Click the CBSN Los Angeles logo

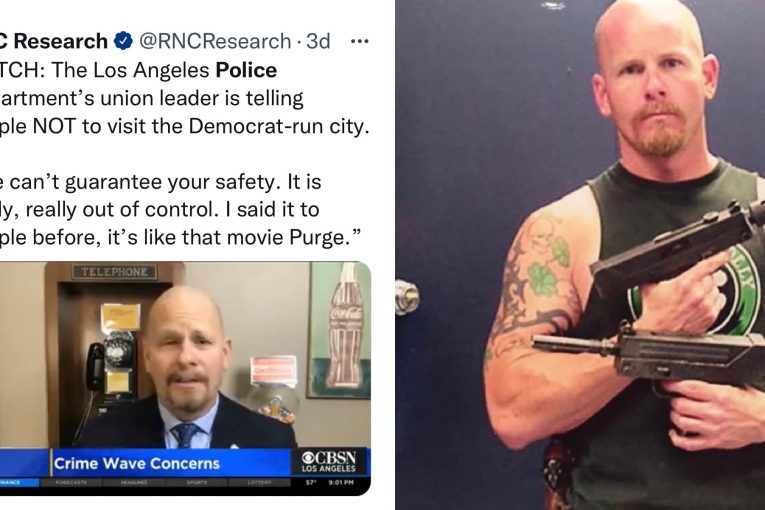[x=329, y=461]
